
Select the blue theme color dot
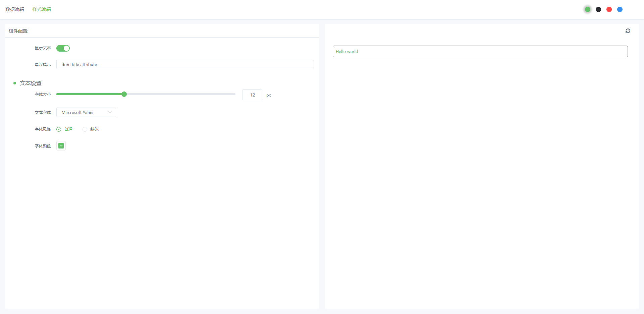(620, 9)
